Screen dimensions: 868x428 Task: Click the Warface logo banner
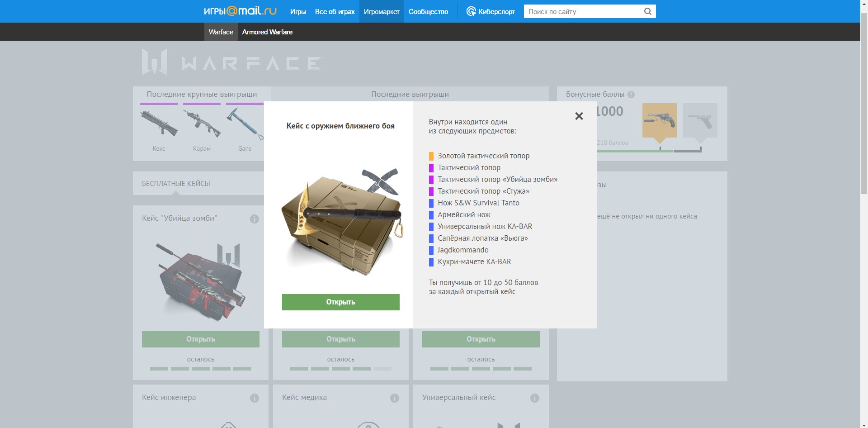[x=232, y=62]
